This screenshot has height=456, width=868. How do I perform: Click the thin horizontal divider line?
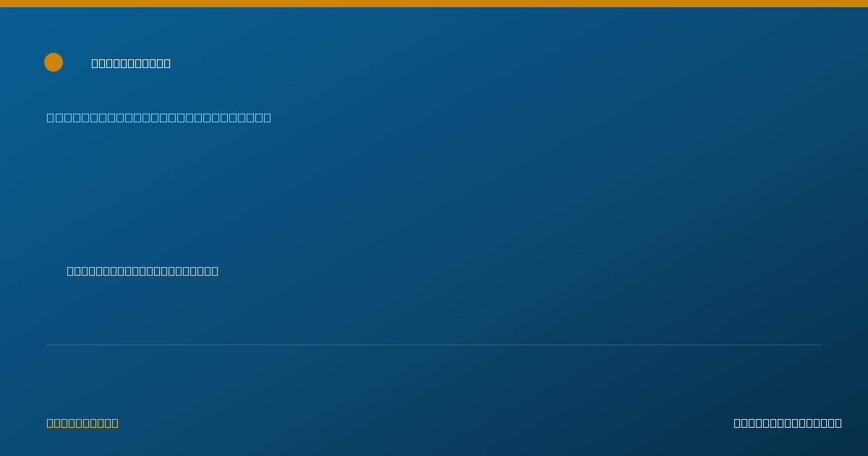(x=434, y=345)
